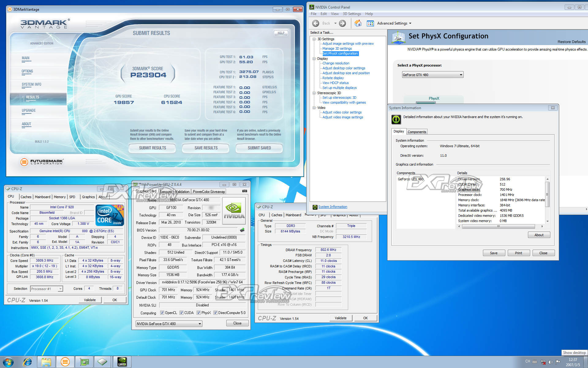Switch to NVIDIA Control Panel taskbar icon
The height and width of the screenshot is (368, 588).
coord(122,362)
